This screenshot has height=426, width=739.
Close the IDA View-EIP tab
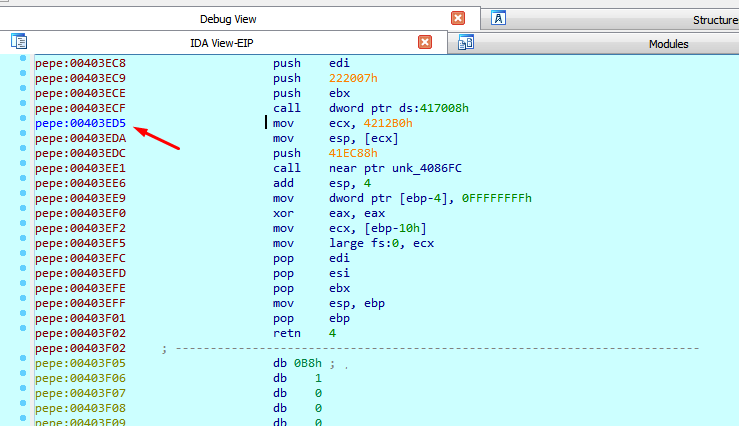[425, 42]
